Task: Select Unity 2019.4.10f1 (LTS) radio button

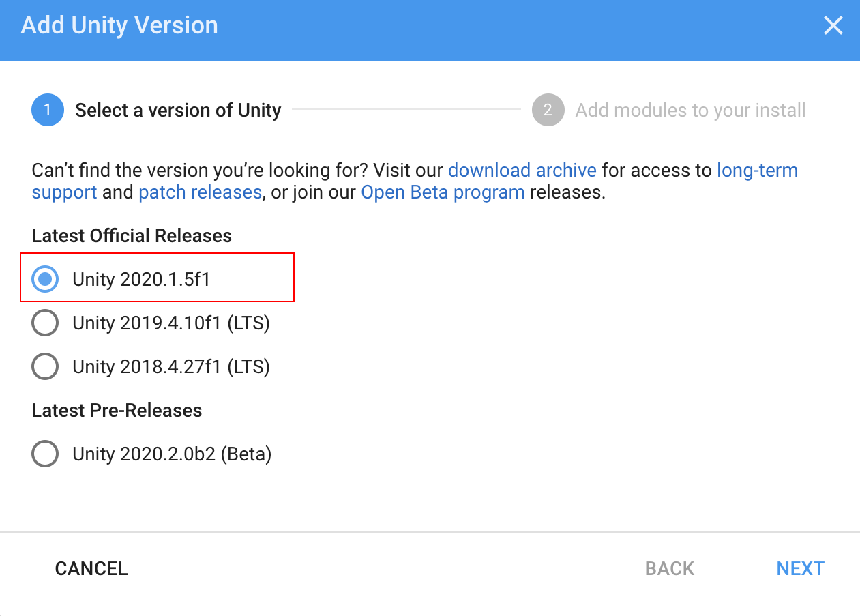Action: [x=45, y=323]
